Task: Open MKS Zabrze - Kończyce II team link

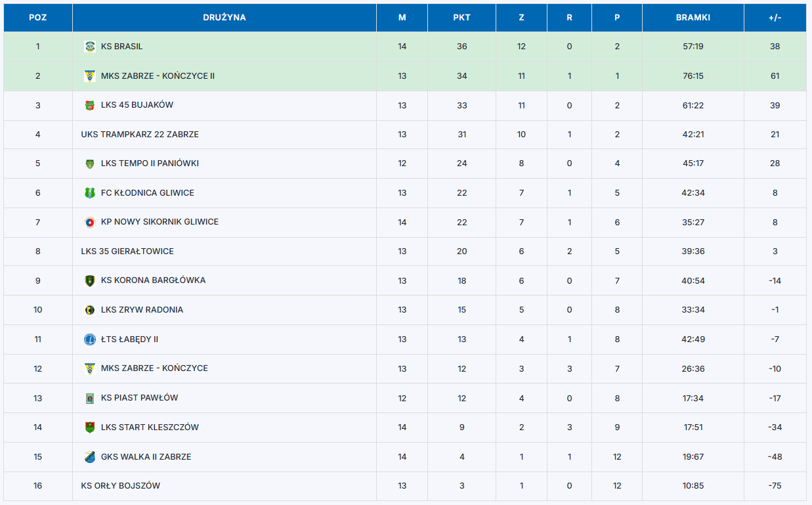Action: click(158, 76)
